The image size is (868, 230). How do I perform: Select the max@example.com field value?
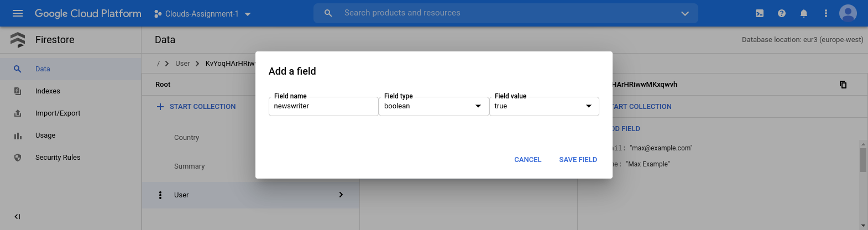click(661, 148)
